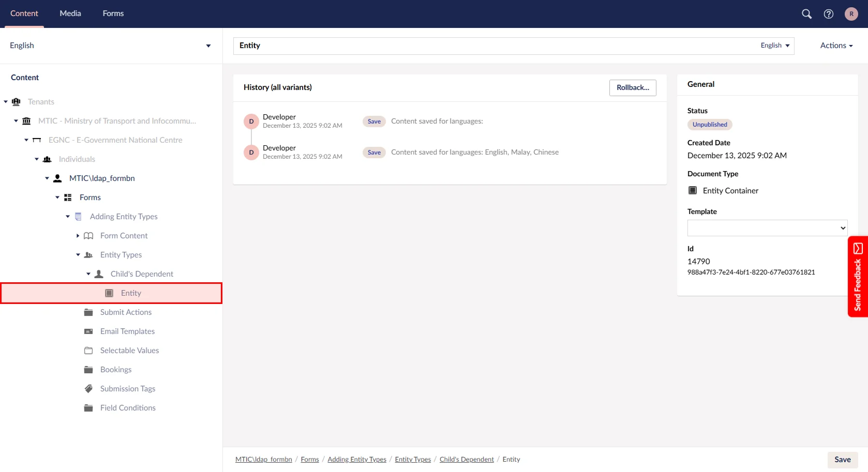
Task: Click the Tenants building icon
Action: point(16,102)
